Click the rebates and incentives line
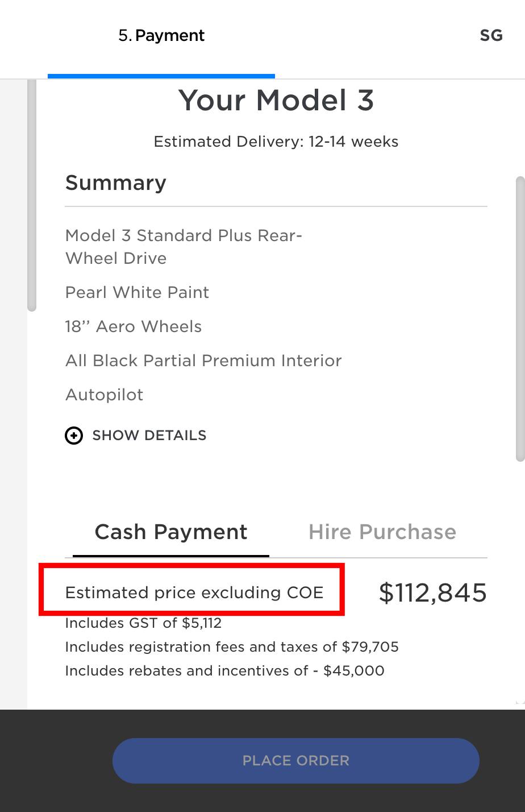The height and width of the screenshot is (812, 525). point(225,671)
